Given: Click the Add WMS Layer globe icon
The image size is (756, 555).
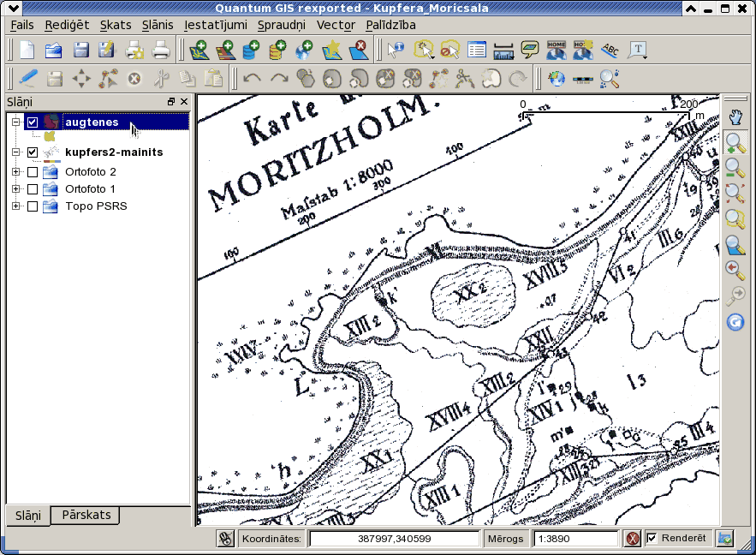Looking at the screenshot, I should click(304, 51).
